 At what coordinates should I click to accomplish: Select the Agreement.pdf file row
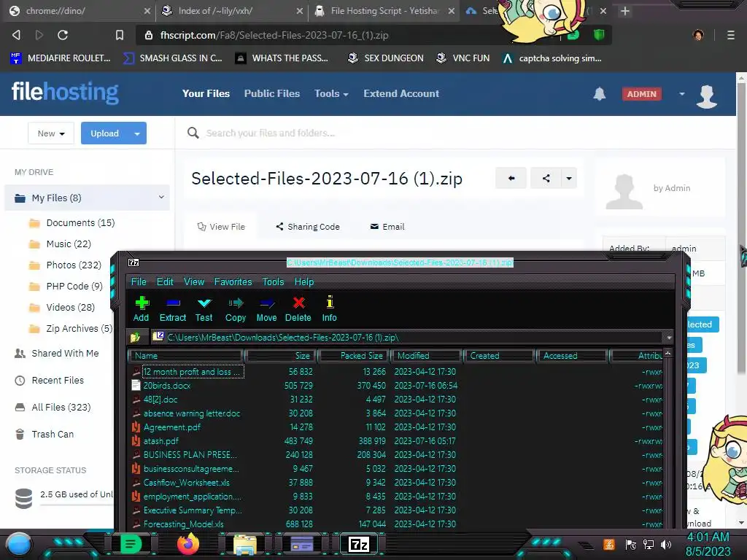396,427
